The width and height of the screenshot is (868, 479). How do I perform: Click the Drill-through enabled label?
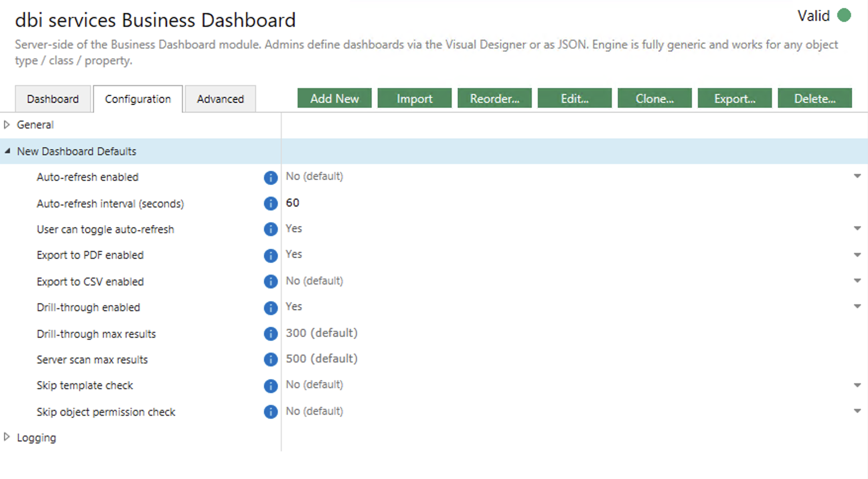pos(88,308)
